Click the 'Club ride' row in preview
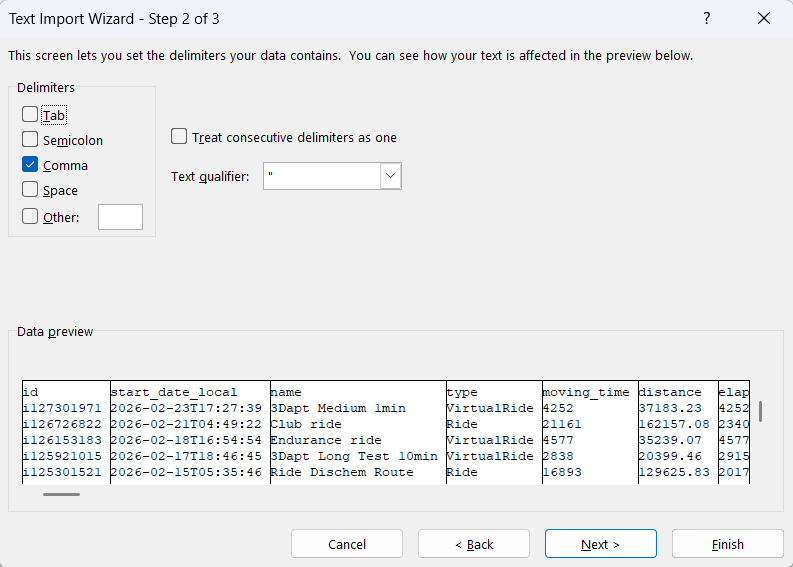The image size is (793, 567). [x=306, y=424]
